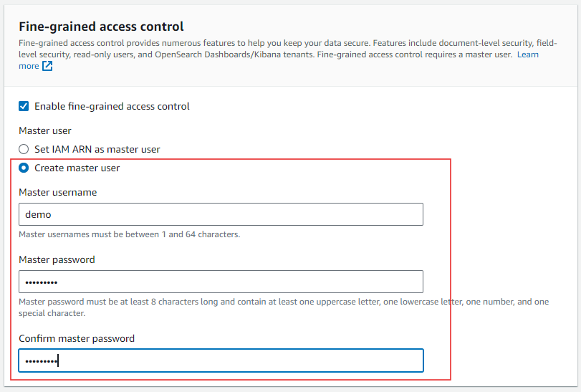Viewport: 581px width, 392px height.
Task: Focus the Master username input field
Action: pyautogui.click(x=221, y=214)
